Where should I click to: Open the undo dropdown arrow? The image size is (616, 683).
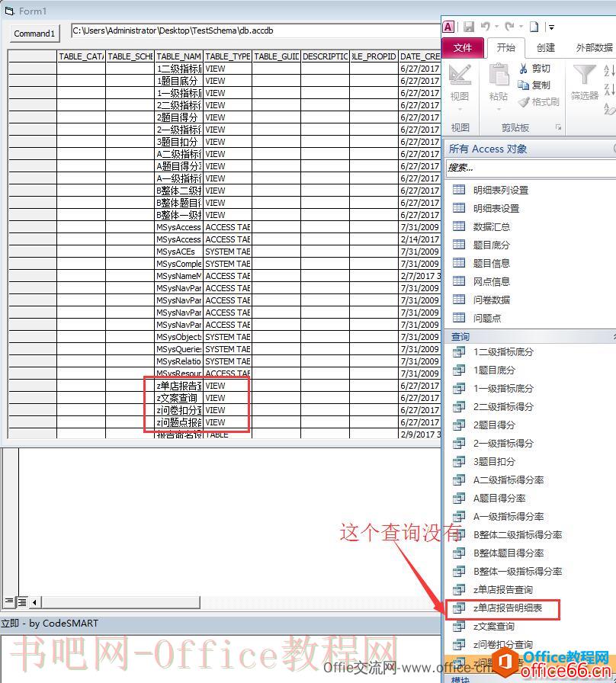click(x=496, y=27)
